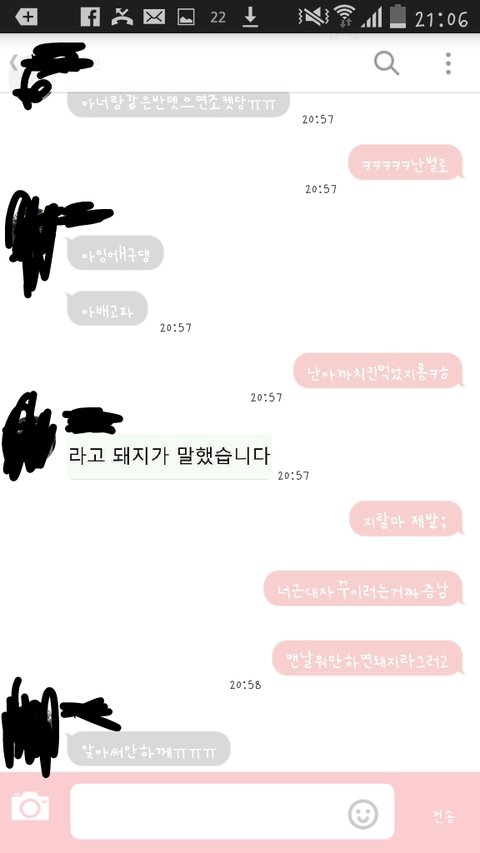Focus the message input field
This screenshot has width=480, height=853.
232,811
